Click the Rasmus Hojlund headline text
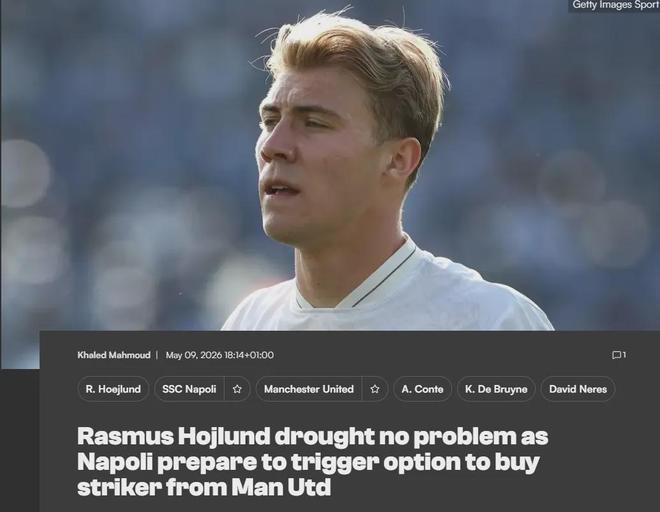660x512 pixels. (x=313, y=461)
